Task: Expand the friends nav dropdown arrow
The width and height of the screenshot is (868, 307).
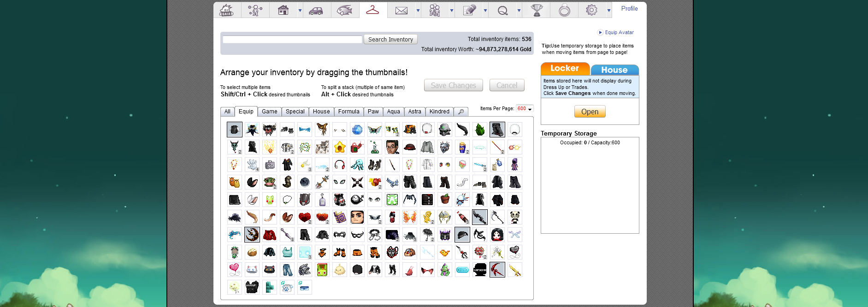Action: [452, 10]
